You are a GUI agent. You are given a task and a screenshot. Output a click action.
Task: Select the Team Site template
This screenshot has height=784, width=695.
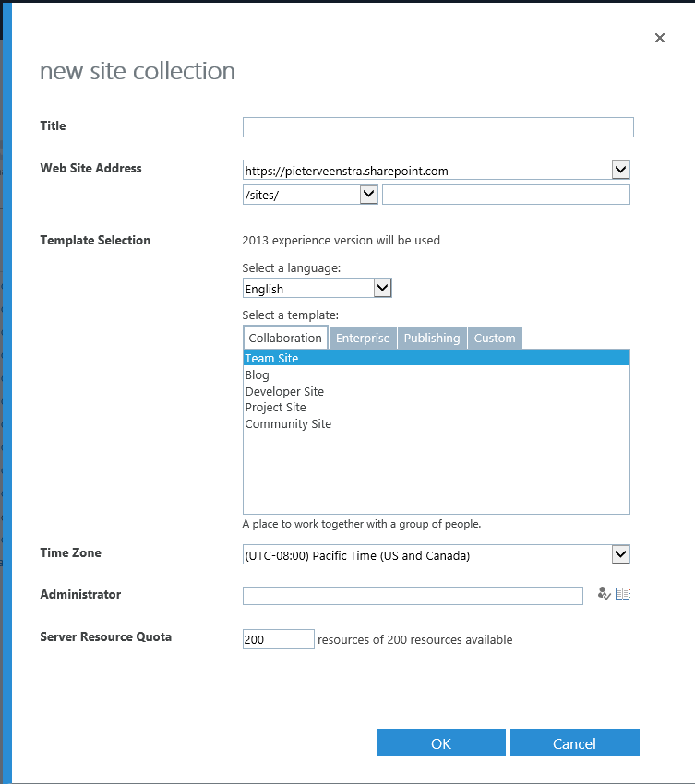(x=437, y=358)
